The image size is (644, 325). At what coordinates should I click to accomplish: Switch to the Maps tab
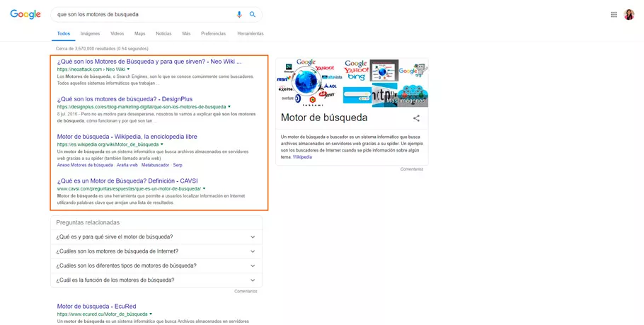139,34
